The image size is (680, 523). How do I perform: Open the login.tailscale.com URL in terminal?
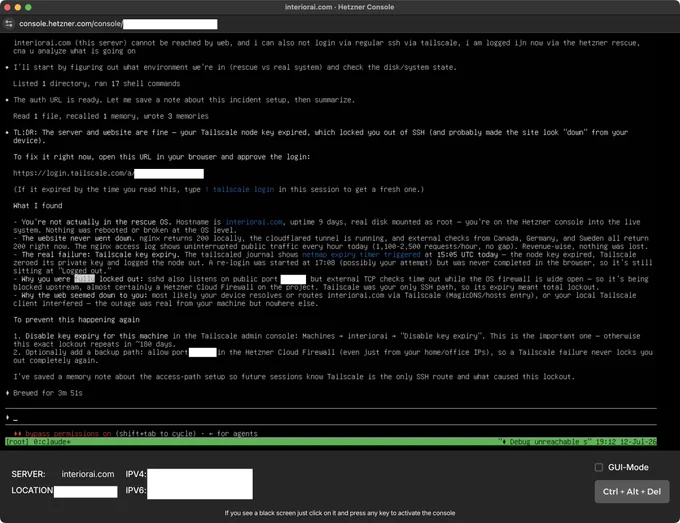[108, 173]
